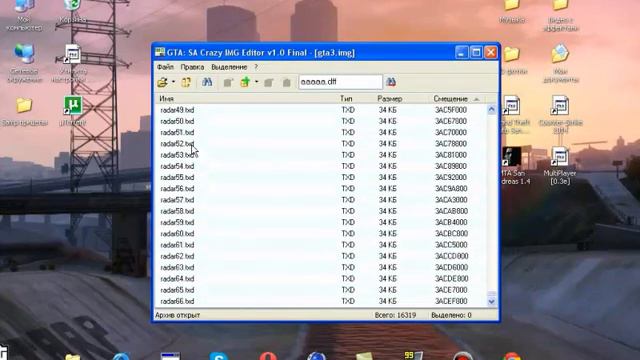The width and height of the screenshot is (640, 360).
Task: Click the Find Next binoculars beside search box
Action: (391, 82)
